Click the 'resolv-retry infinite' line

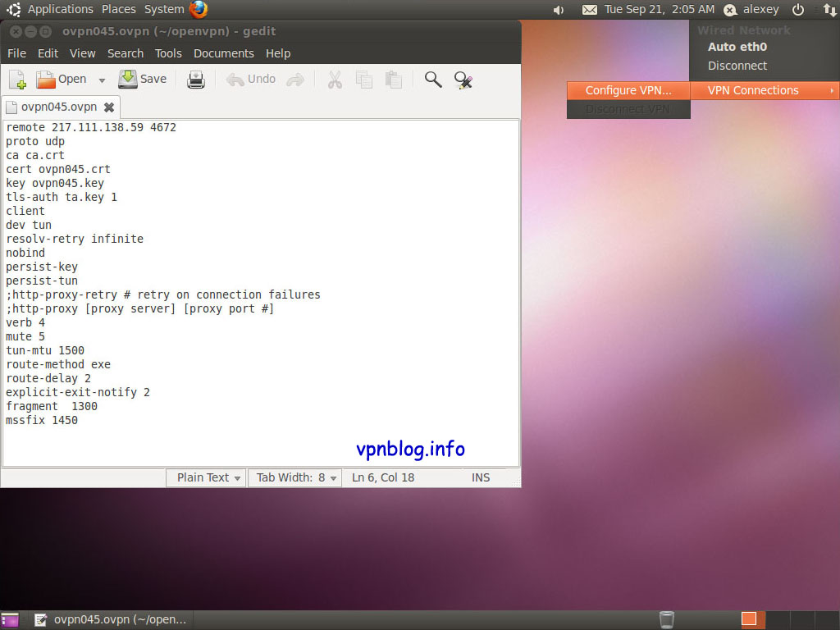[75, 239]
